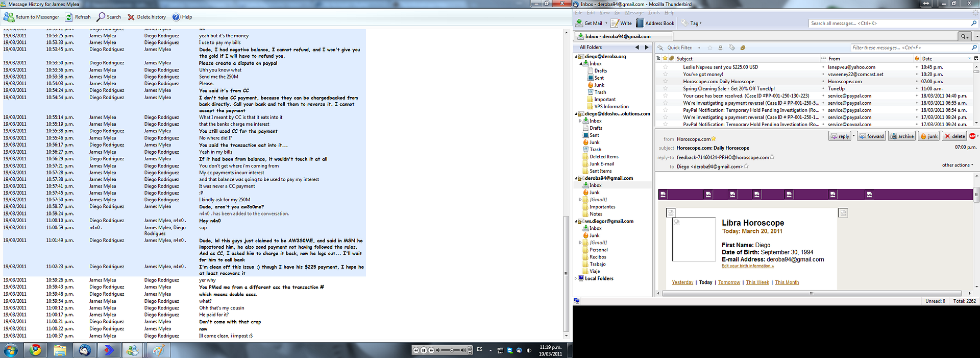Filter messages with tags

(731, 47)
